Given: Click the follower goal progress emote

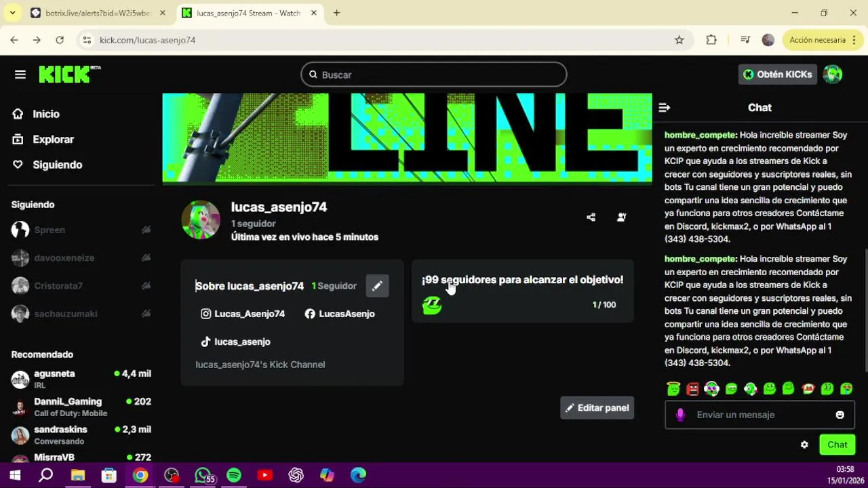Looking at the screenshot, I should 432,306.
